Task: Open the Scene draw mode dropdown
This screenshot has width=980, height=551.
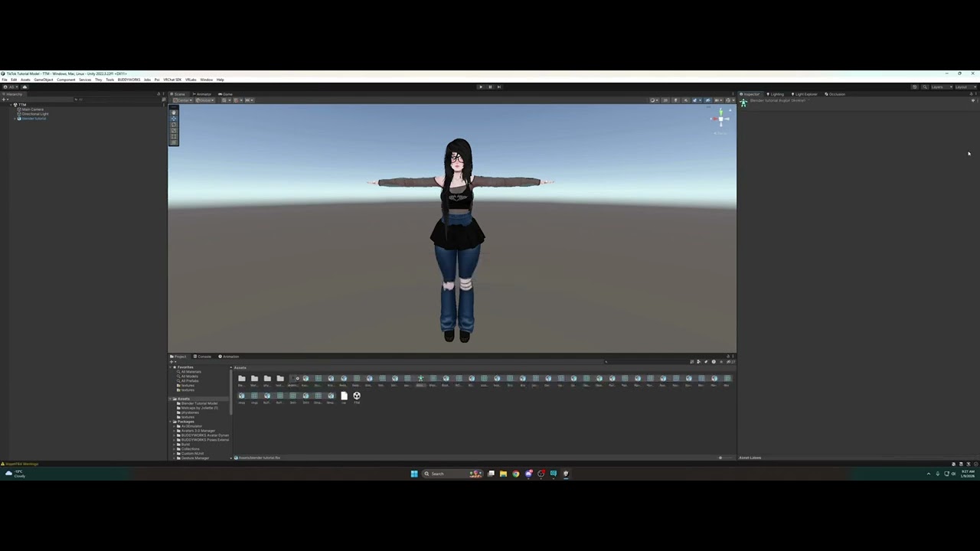Action: [x=654, y=100]
